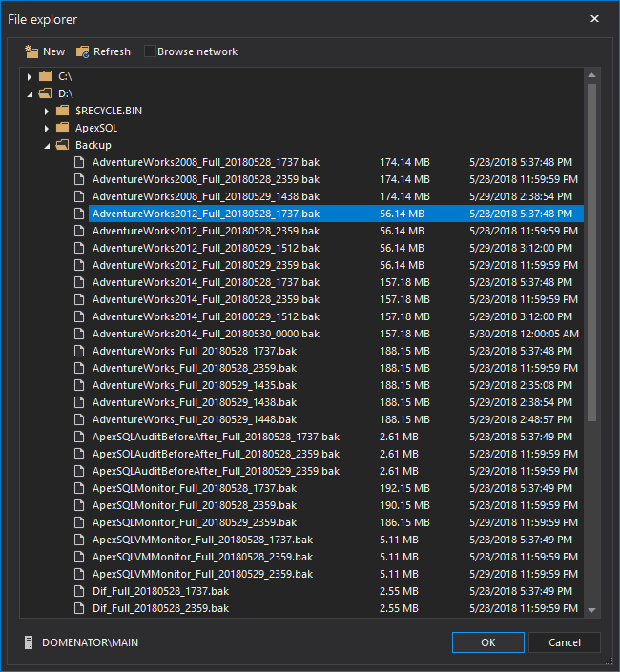Click the file icon beside Dif_Full_20180528_1737.bak
The width and height of the screenshot is (620, 672).
tap(80, 591)
